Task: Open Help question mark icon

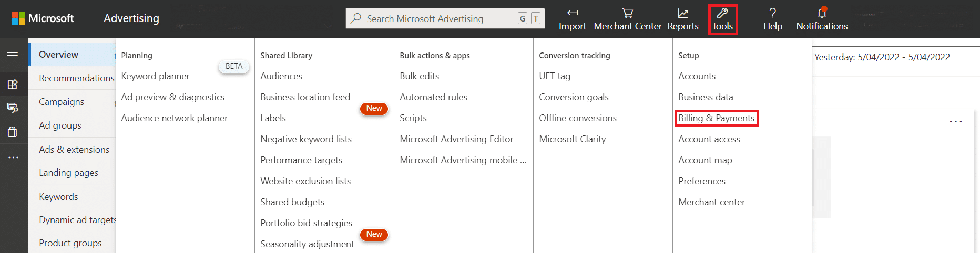Action: (x=772, y=13)
